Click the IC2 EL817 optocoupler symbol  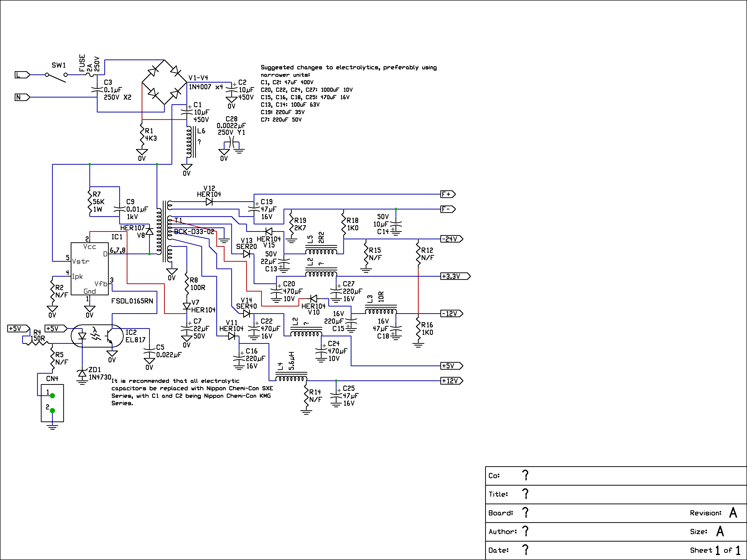pyautogui.click(x=97, y=336)
